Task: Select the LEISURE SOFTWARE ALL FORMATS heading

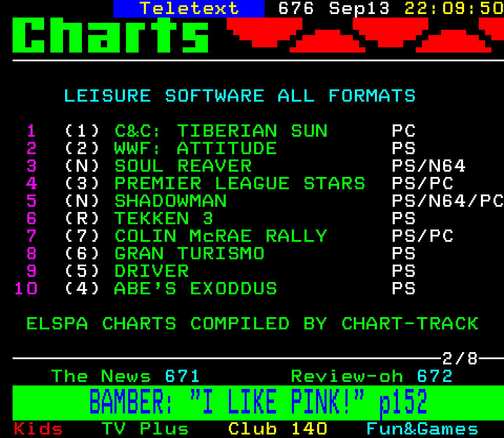Action: tap(240, 96)
